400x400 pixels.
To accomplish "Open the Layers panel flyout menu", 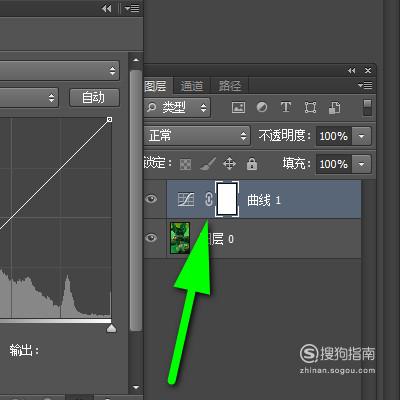I will 365,85.
